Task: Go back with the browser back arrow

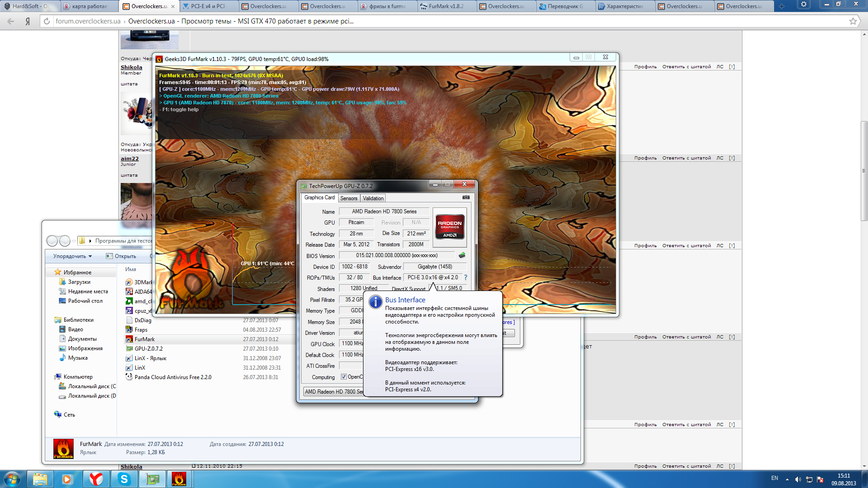Action: tap(11, 21)
